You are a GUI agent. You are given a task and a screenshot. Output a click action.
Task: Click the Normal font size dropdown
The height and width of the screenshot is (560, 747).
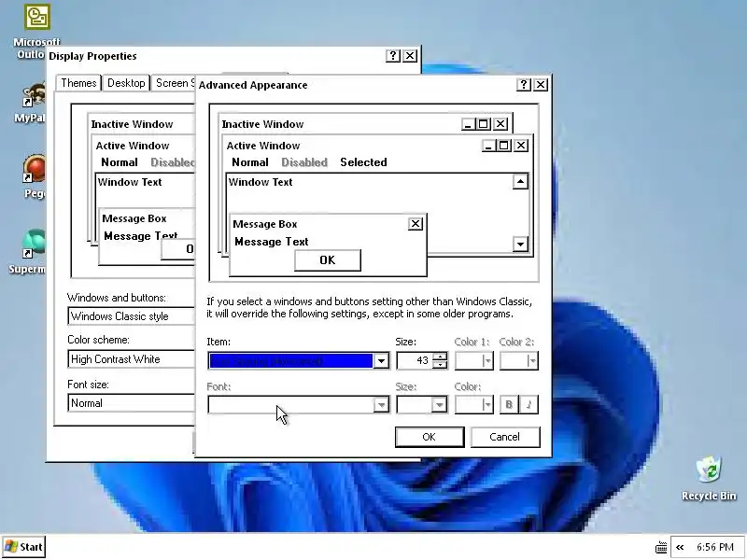(131, 403)
